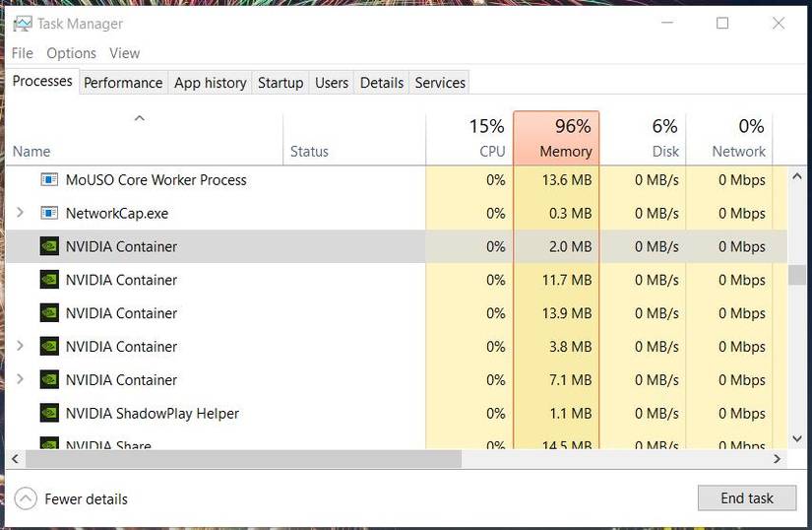Switch to the Performance tab

123,83
